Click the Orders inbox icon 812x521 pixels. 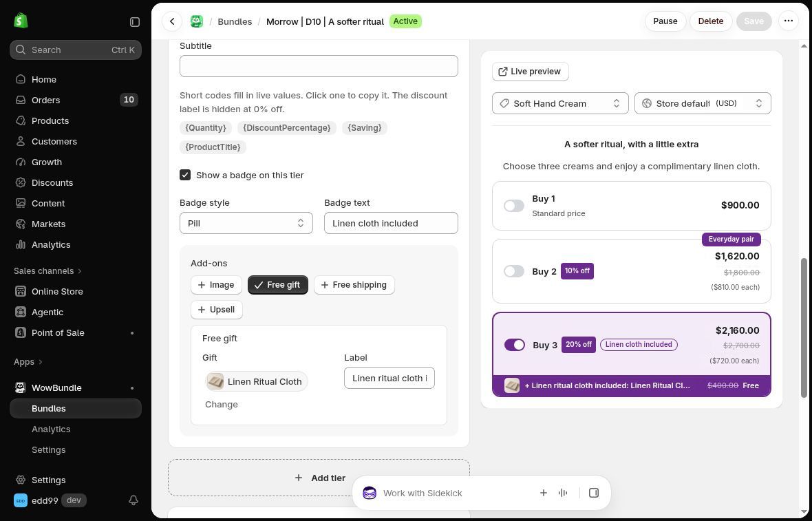[21, 100]
